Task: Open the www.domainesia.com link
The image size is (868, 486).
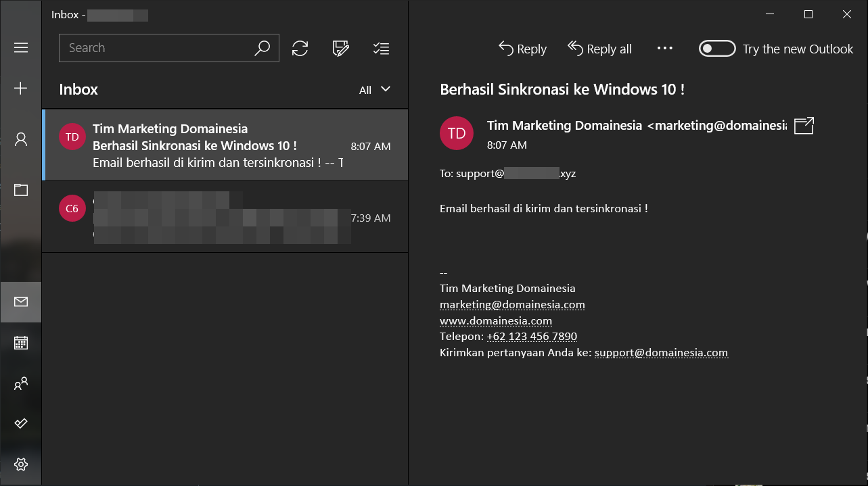Action: (496, 320)
